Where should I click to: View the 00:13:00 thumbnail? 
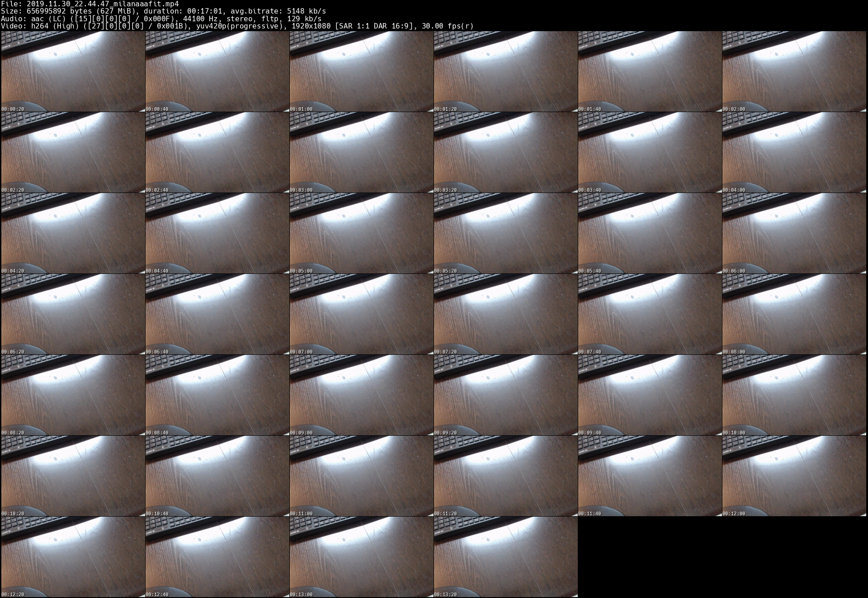(x=361, y=557)
